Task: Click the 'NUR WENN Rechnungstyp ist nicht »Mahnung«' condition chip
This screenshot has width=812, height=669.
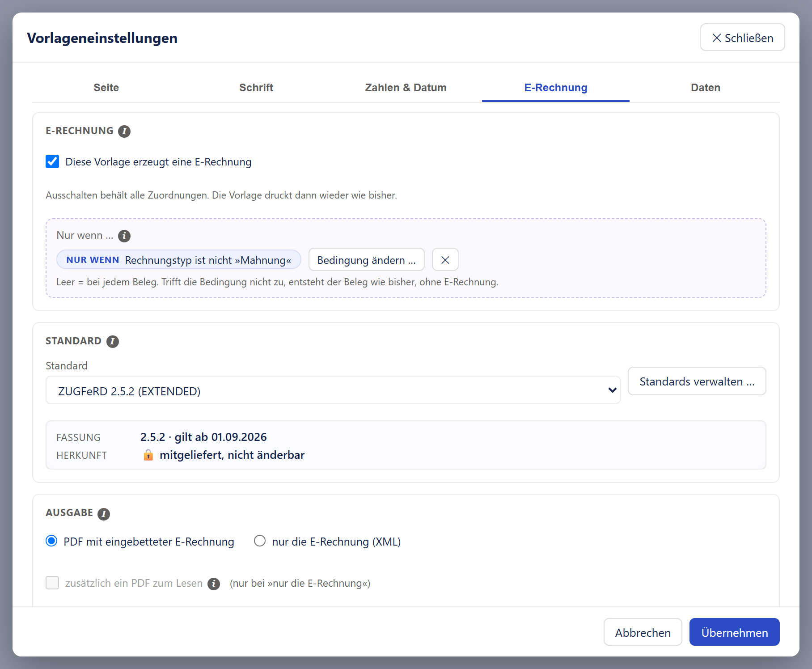Action: tap(179, 260)
